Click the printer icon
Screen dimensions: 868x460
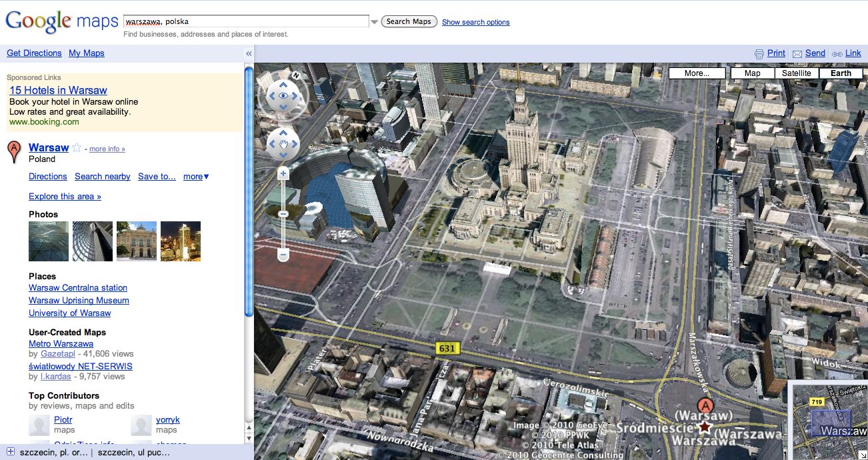pos(759,53)
